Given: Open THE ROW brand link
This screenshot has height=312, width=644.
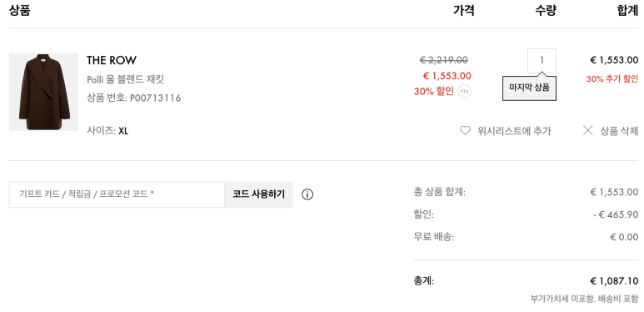Looking at the screenshot, I should pos(112,60).
